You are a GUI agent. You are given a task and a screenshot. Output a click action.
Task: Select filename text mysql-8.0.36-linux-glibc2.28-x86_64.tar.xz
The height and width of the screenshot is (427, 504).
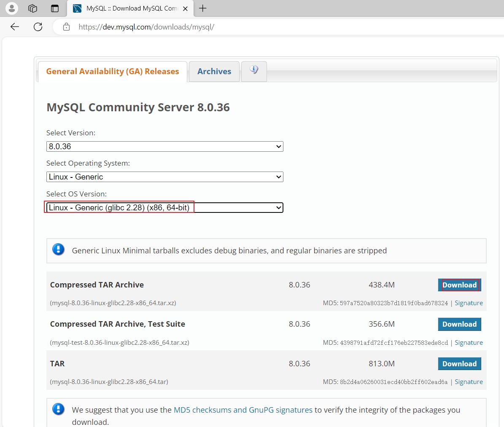113,303
